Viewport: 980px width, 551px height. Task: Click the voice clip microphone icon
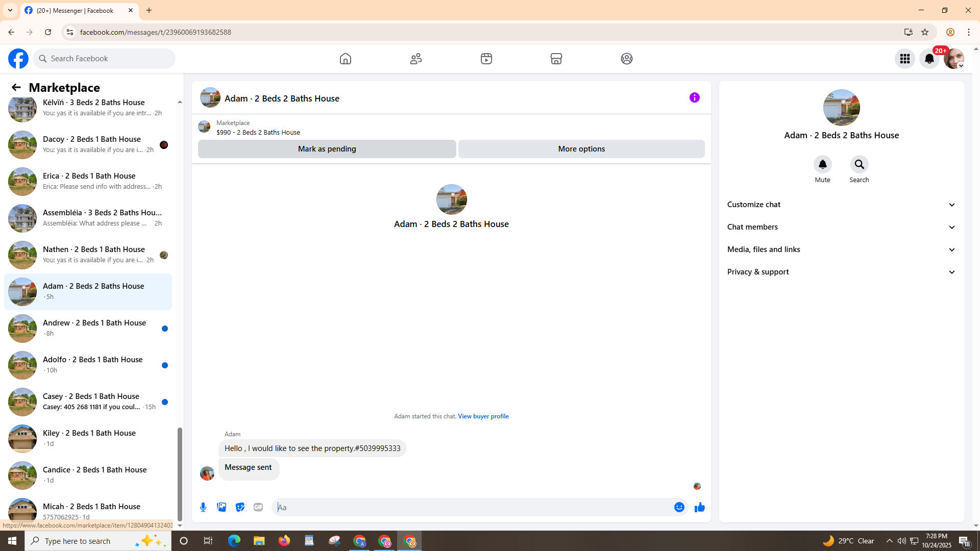pyautogui.click(x=203, y=507)
